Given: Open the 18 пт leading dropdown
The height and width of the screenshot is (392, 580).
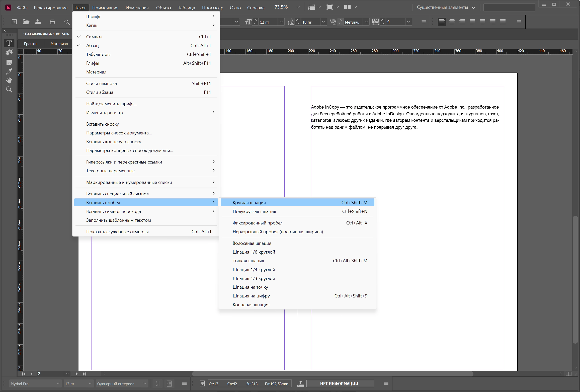Looking at the screenshot, I should tap(323, 22).
